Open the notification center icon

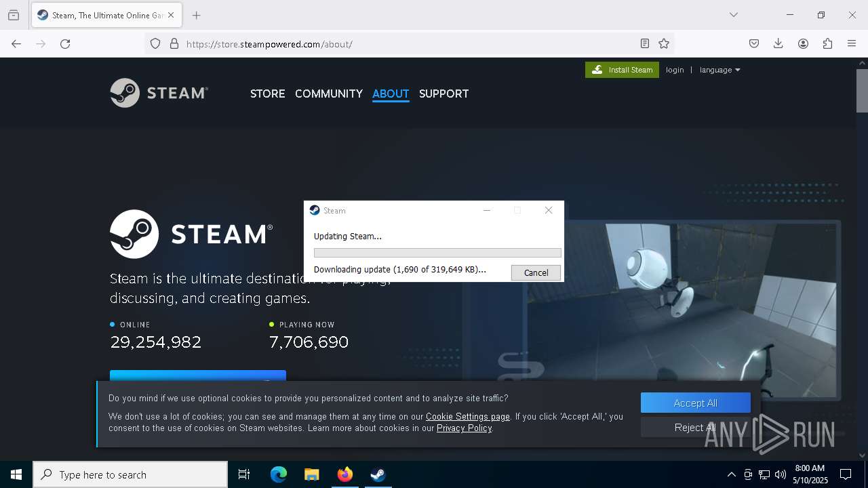coord(846,474)
